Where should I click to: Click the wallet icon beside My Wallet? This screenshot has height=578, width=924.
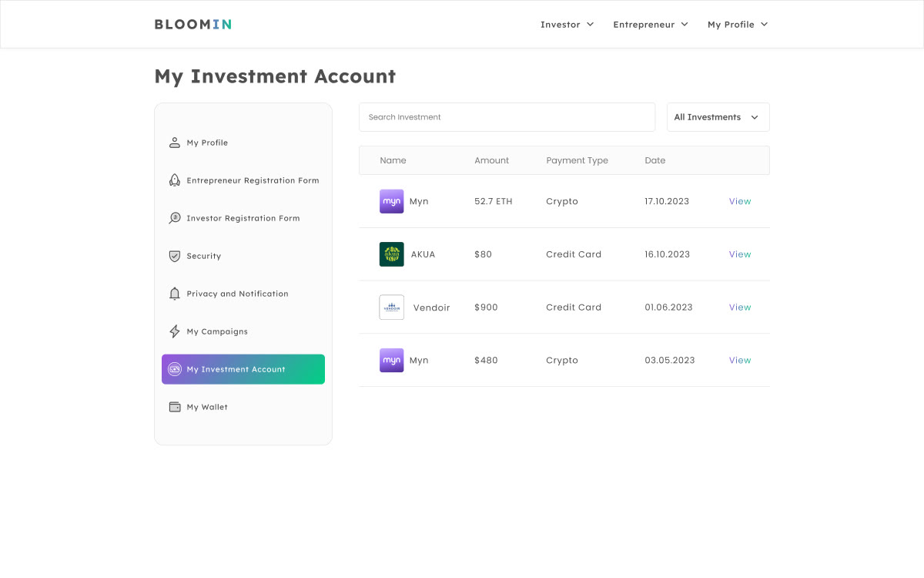(175, 407)
